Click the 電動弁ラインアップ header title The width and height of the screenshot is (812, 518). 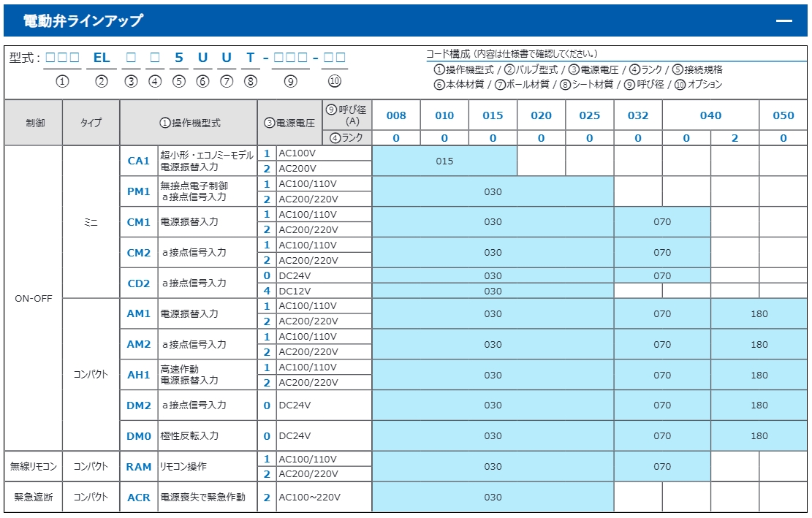pyautogui.click(x=83, y=20)
